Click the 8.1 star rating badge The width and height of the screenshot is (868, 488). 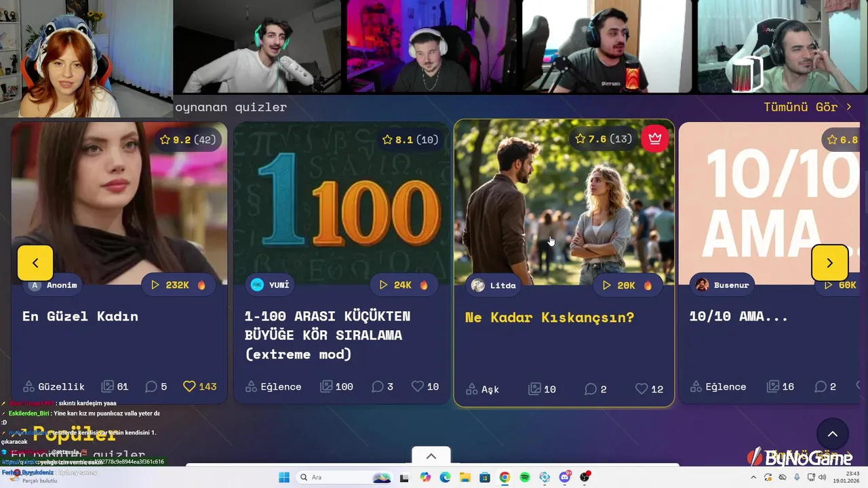[410, 140]
